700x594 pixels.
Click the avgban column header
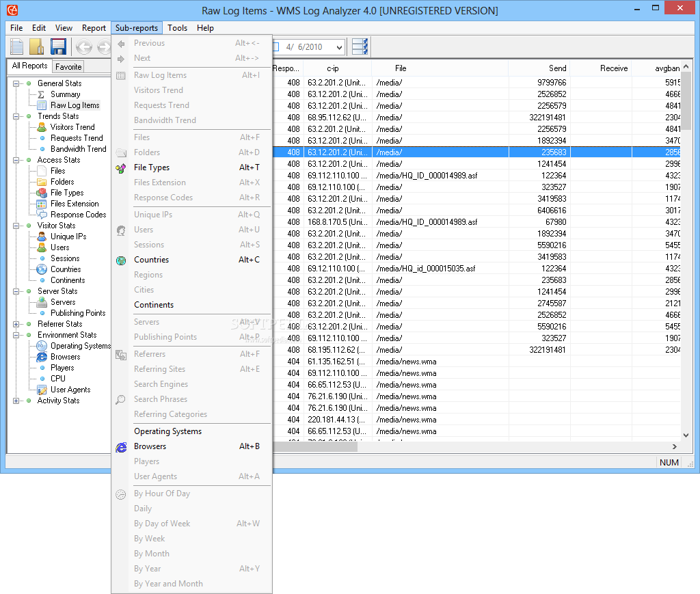point(656,68)
